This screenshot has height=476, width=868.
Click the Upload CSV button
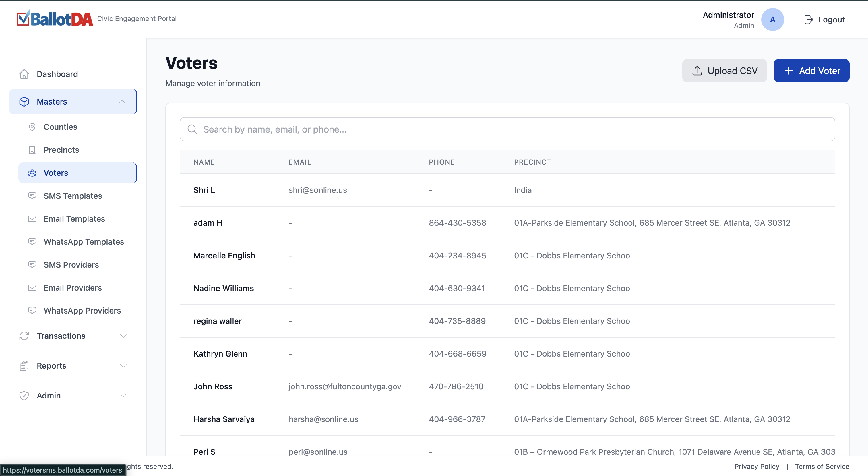point(724,70)
